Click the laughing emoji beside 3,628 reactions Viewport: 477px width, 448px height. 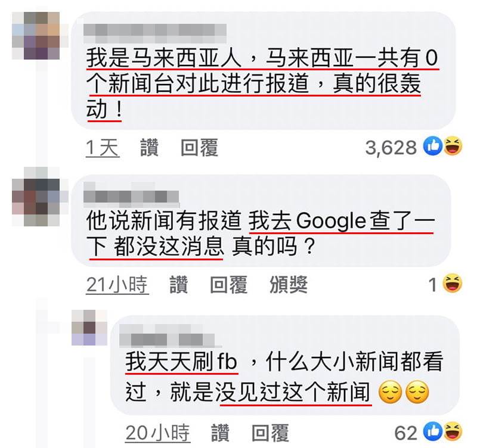pos(453,145)
